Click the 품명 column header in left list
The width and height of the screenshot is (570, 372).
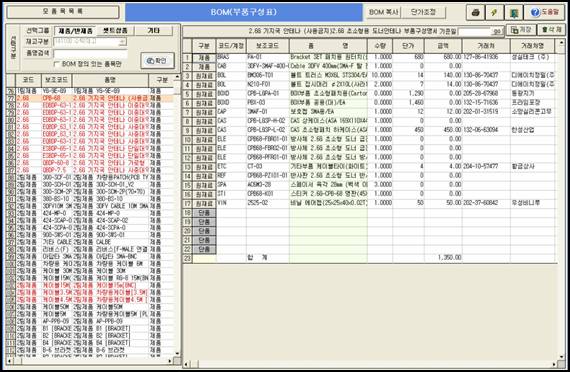(x=111, y=80)
